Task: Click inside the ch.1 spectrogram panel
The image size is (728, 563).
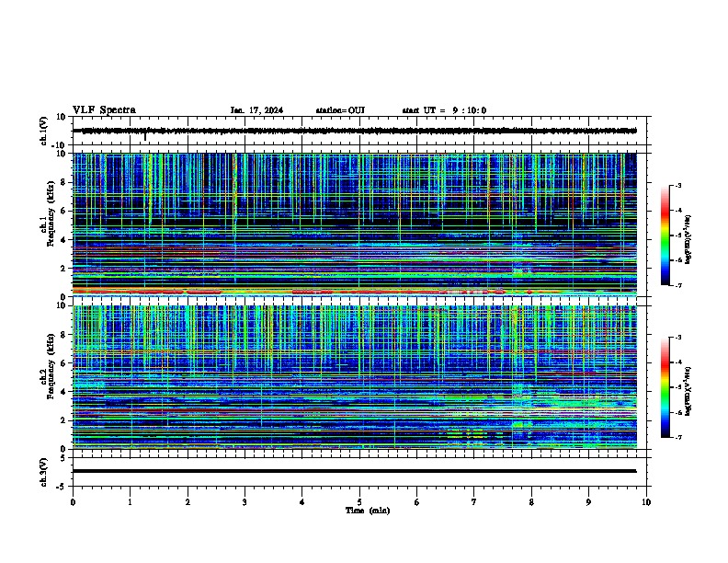Action: tap(355, 224)
